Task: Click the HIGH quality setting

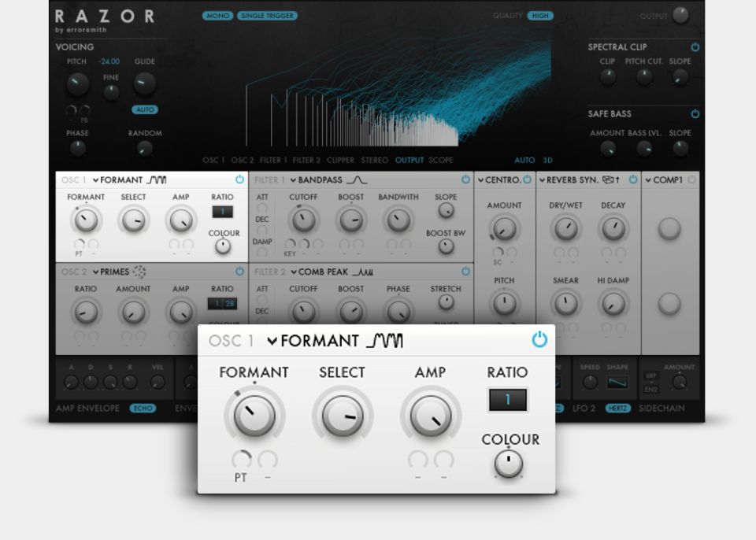Action: click(x=541, y=15)
